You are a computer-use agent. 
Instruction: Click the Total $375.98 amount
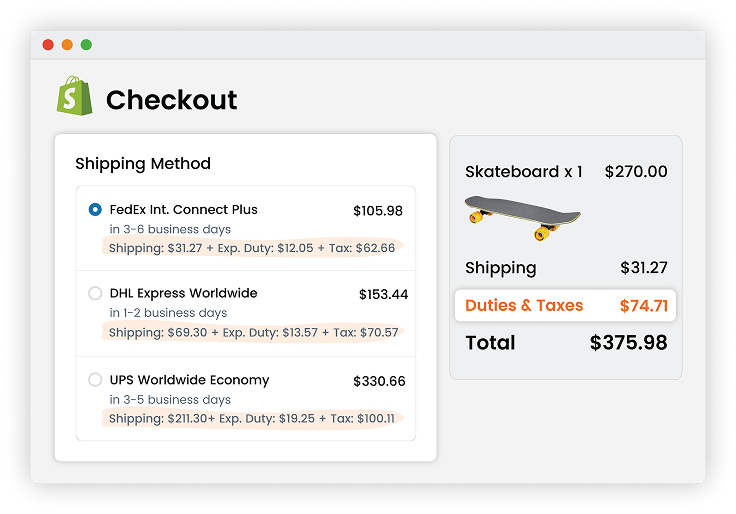click(x=628, y=343)
